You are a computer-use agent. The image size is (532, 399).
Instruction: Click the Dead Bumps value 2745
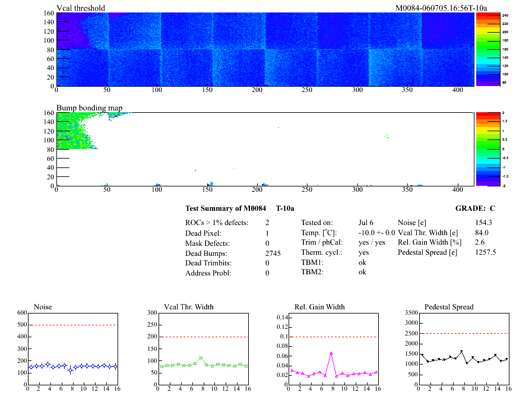click(x=273, y=254)
